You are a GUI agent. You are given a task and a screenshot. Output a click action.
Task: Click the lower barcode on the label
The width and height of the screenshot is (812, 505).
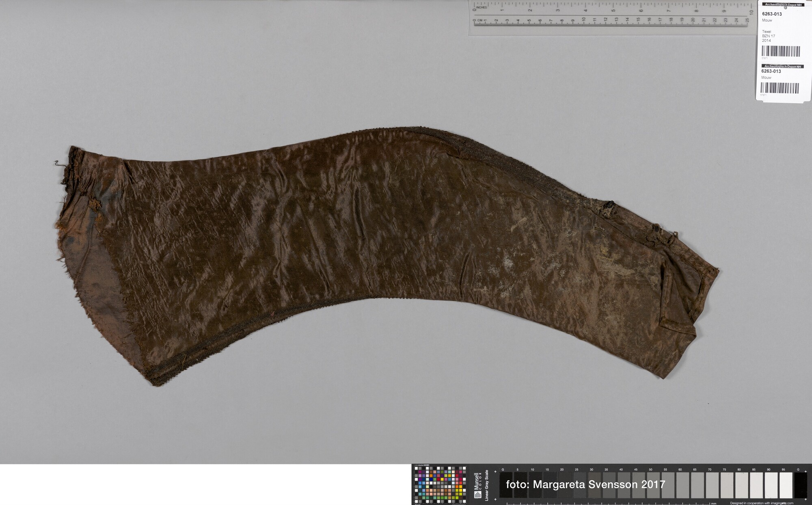780,88
